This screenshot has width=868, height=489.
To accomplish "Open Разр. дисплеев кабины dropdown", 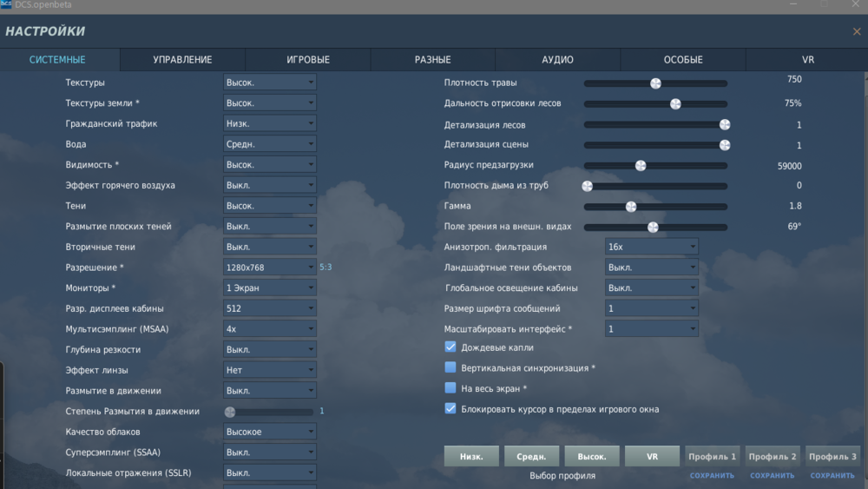I will [x=270, y=308].
